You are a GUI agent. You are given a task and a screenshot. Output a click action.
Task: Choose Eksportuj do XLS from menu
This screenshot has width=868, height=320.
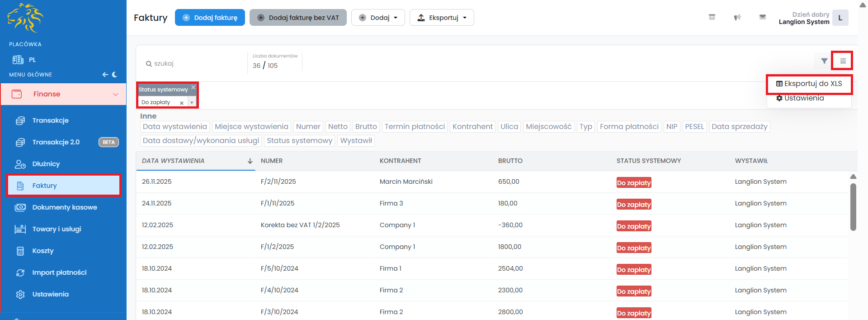[x=809, y=84]
